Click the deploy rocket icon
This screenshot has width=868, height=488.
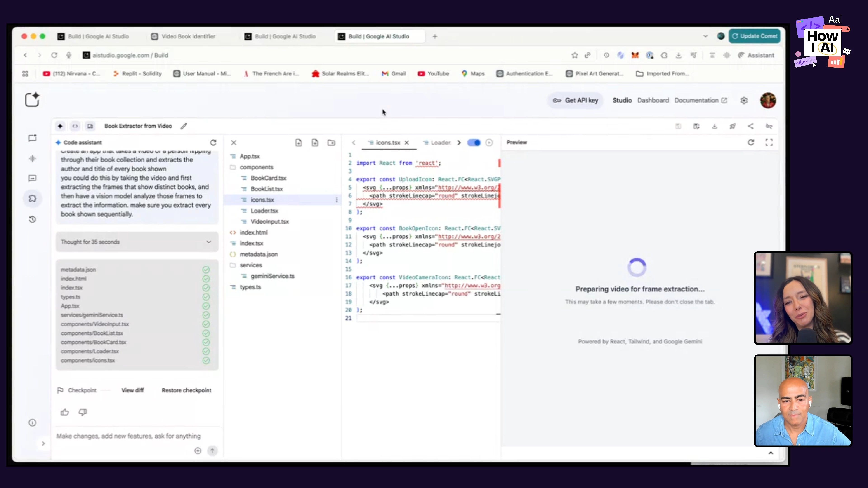(x=733, y=126)
